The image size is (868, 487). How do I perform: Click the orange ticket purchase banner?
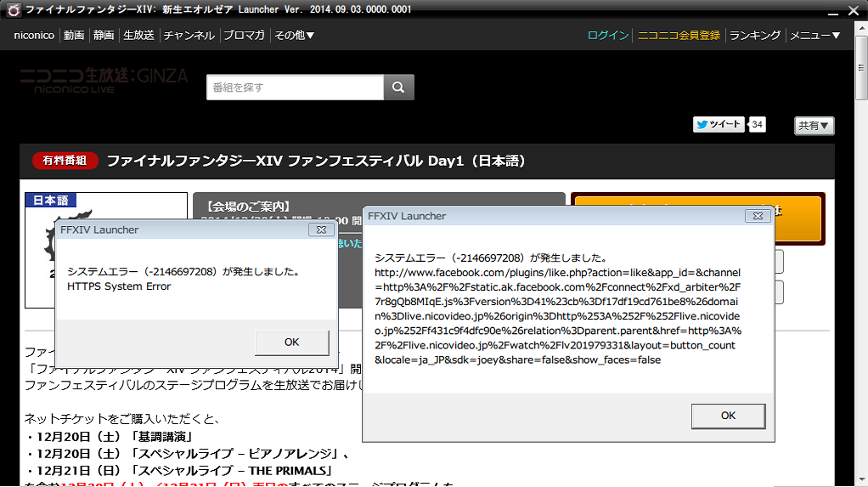(x=697, y=218)
